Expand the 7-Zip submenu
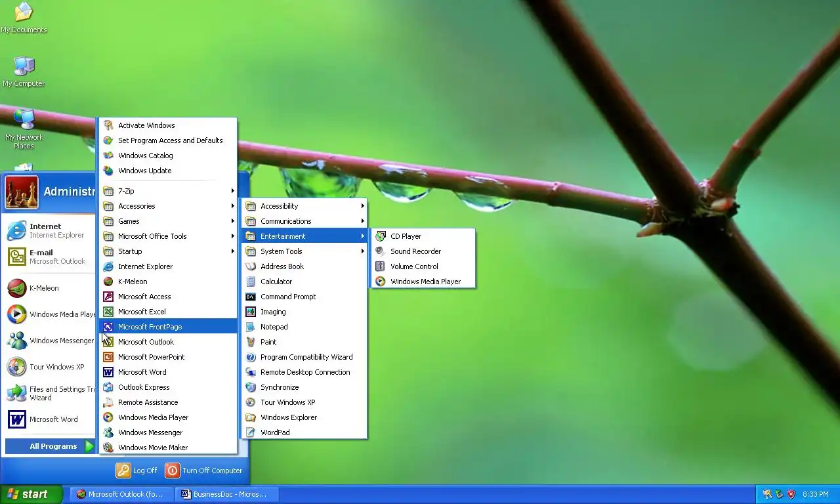 pyautogui.click(x=167, y=191)
